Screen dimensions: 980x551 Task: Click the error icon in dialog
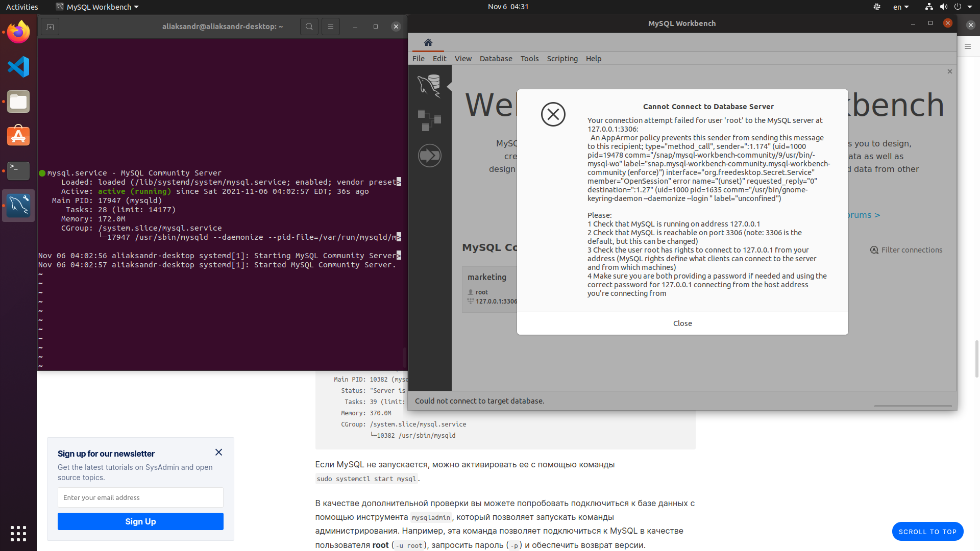553,114
